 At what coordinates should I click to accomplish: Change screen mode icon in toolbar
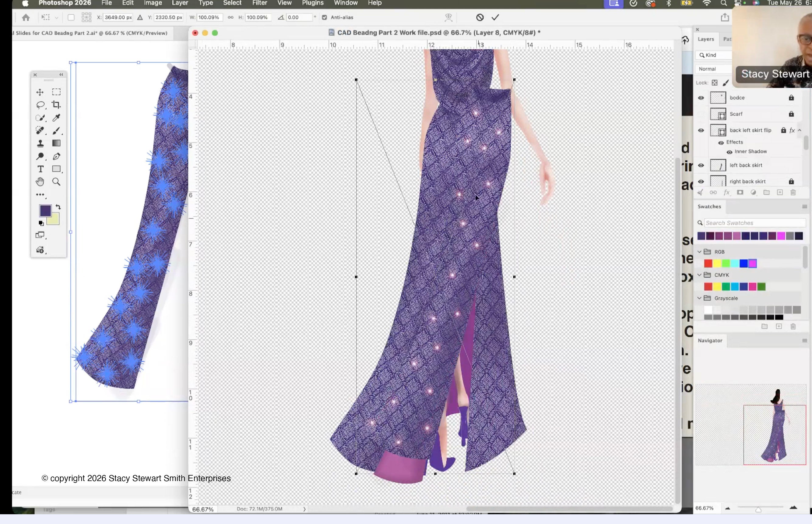tap(40, 235)
